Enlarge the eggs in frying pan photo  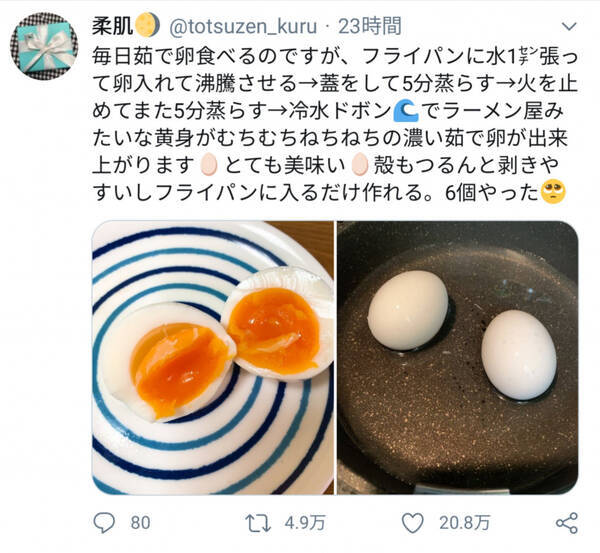click(x=458, y=357)
